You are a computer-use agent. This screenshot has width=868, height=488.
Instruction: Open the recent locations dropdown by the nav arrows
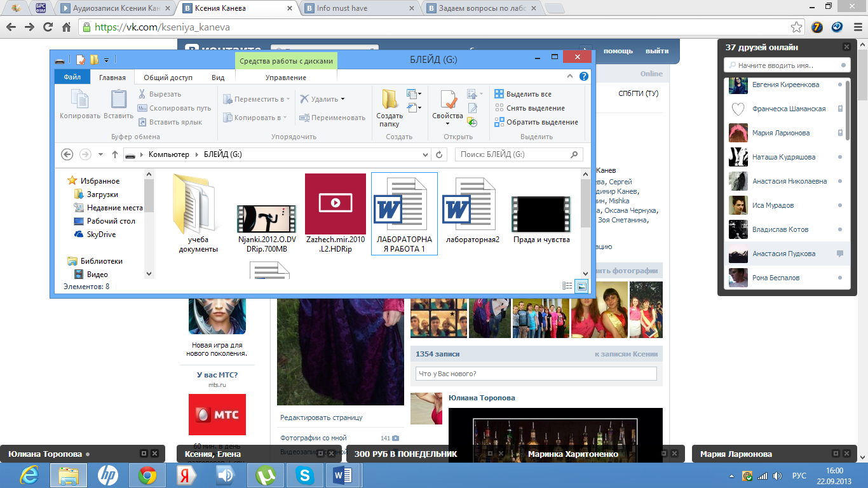pyautogui.click(x=100, y=154)
